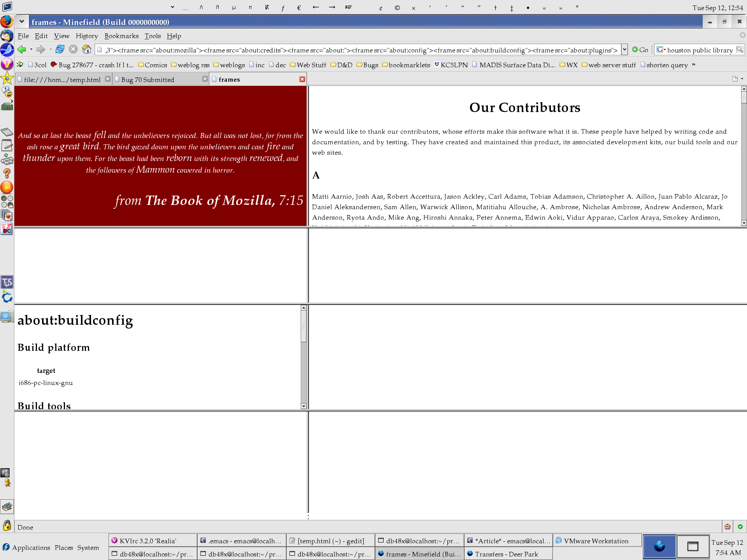The image size is (747, 560).
Task: Switch to KVIrc 3.2.0 'Realia' taskbar window
Action: [x=153, y=541]
